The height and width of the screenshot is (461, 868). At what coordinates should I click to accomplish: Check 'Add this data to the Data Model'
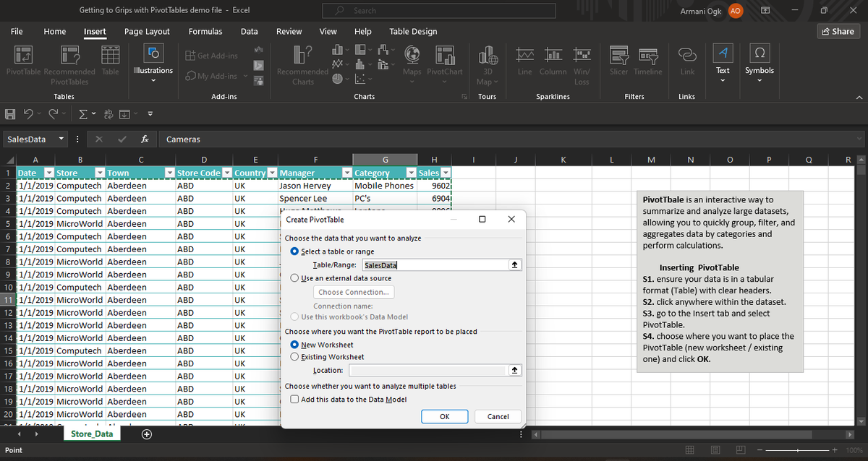[x=294, y=400]
